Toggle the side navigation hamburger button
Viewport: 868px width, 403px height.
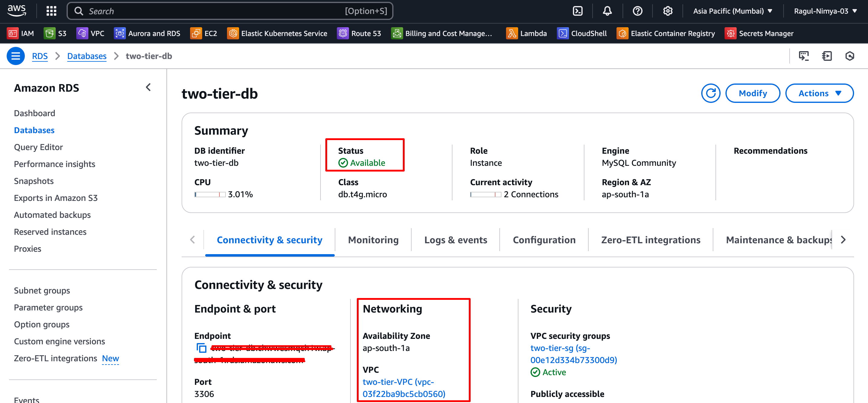[x=15, y=56]
